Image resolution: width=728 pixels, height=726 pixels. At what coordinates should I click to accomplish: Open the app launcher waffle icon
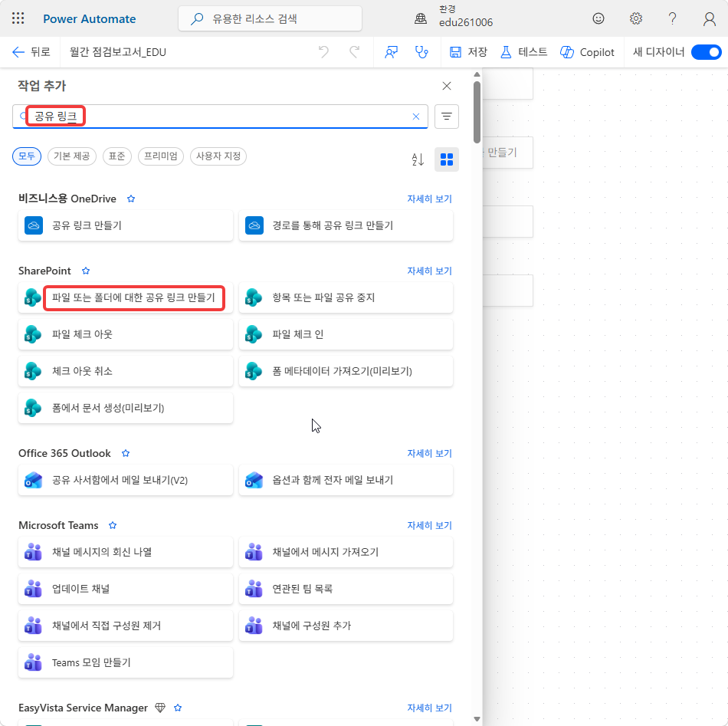pos(18,18)
